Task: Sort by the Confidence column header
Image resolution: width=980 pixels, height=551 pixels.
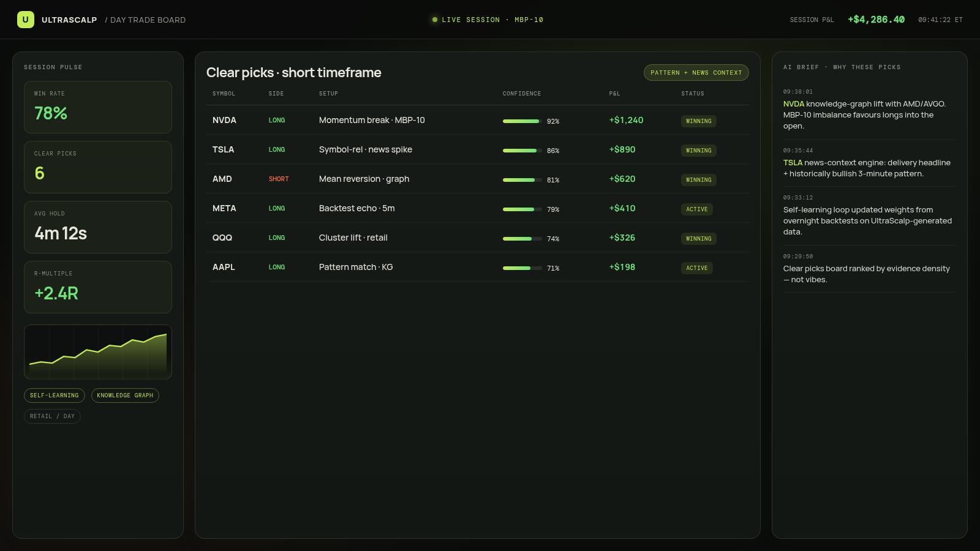Action: point(522,94)
